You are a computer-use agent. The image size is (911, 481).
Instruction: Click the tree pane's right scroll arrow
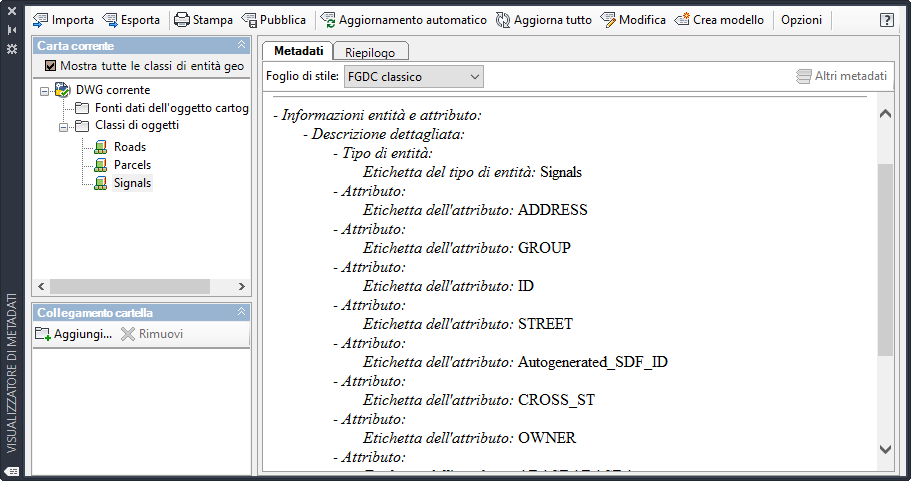tap(242, 286)
